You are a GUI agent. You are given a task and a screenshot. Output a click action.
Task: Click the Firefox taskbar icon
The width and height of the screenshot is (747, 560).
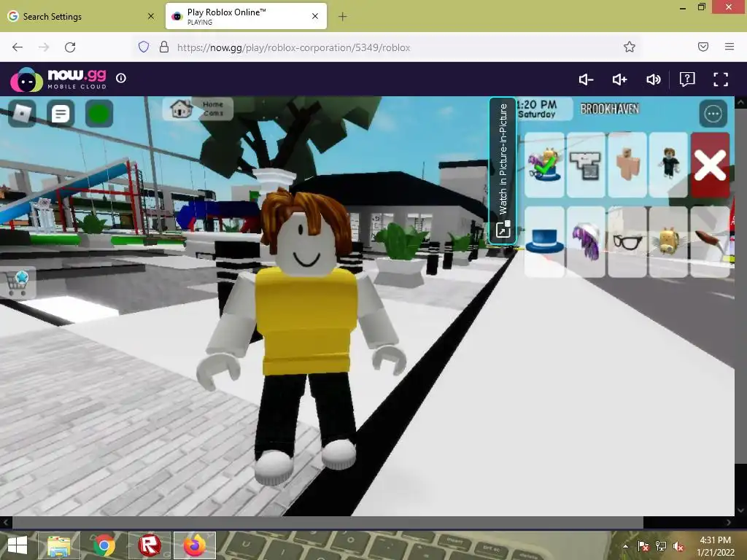tap(194, 545)
